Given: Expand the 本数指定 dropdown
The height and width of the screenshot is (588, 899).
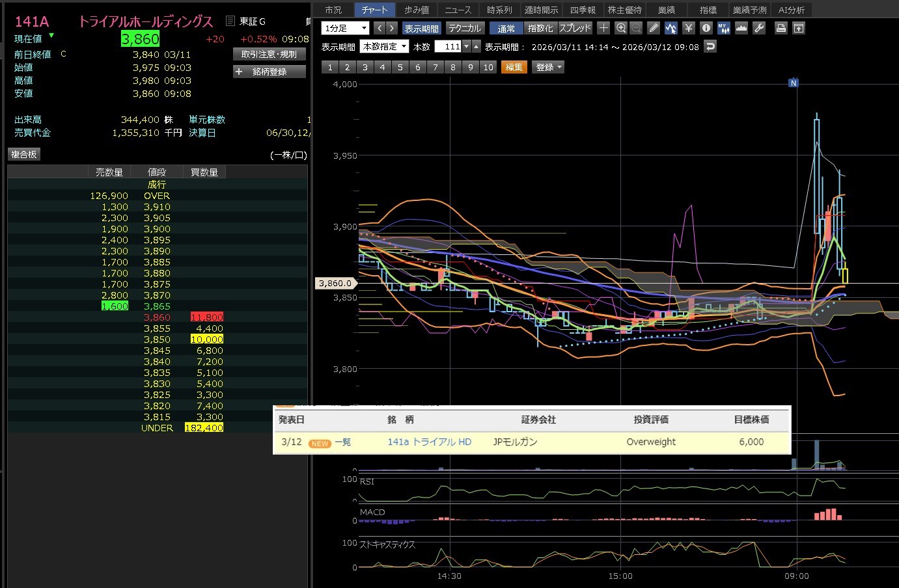Looking at the screenshot, I should point(385,47).
